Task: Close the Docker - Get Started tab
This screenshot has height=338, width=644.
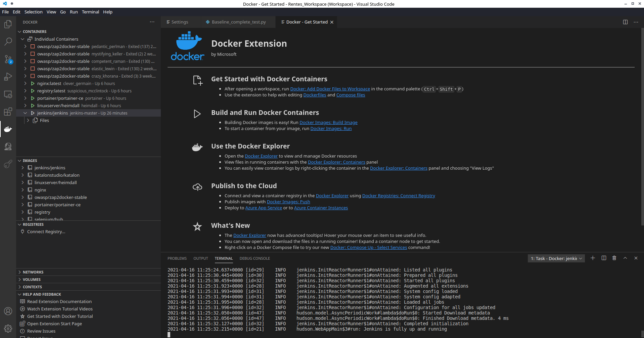Action: pyautogui.click(x=332, y=22)
